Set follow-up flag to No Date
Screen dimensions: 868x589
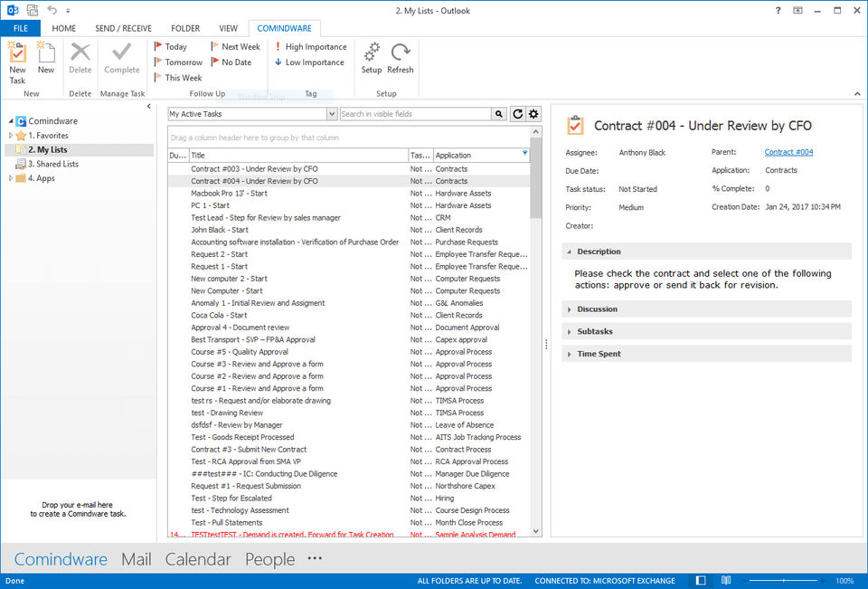click(231, 62)
